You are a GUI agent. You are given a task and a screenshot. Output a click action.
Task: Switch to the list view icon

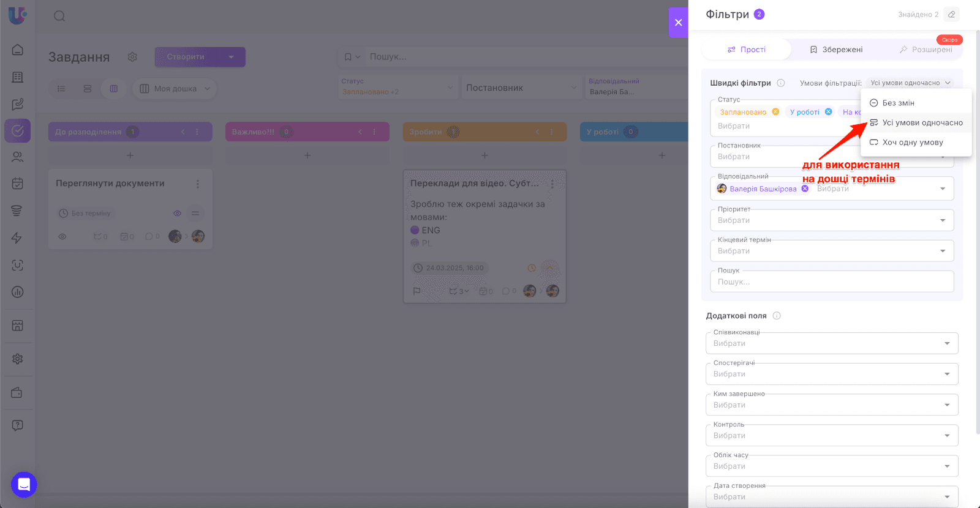(61, 89)
